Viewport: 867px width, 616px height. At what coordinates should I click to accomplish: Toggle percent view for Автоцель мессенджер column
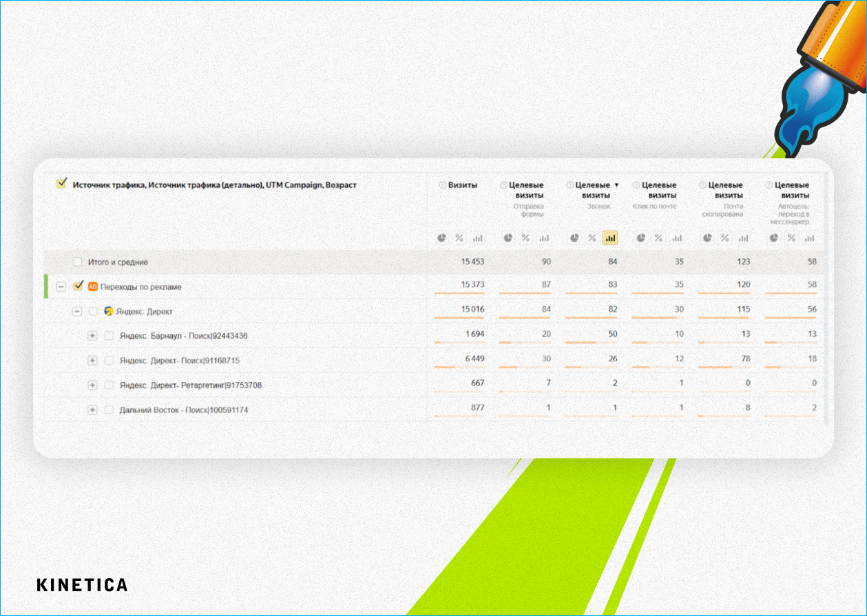pos(791,238)
